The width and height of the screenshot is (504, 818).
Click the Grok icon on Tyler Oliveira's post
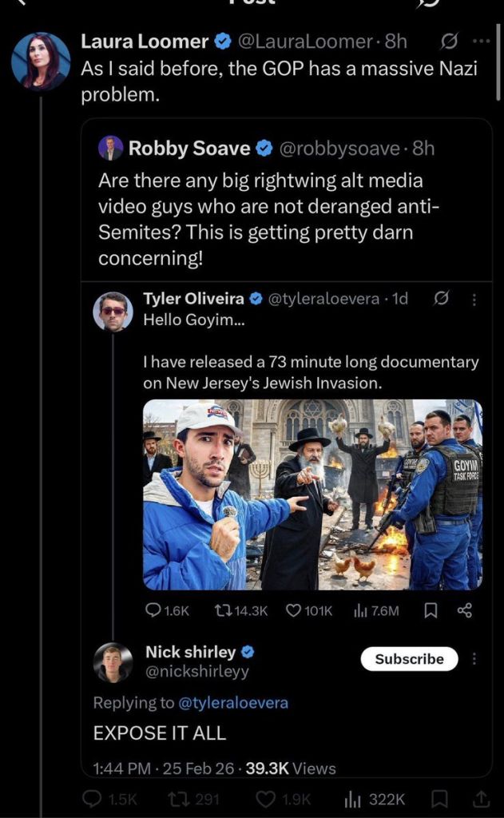point(440,300)
